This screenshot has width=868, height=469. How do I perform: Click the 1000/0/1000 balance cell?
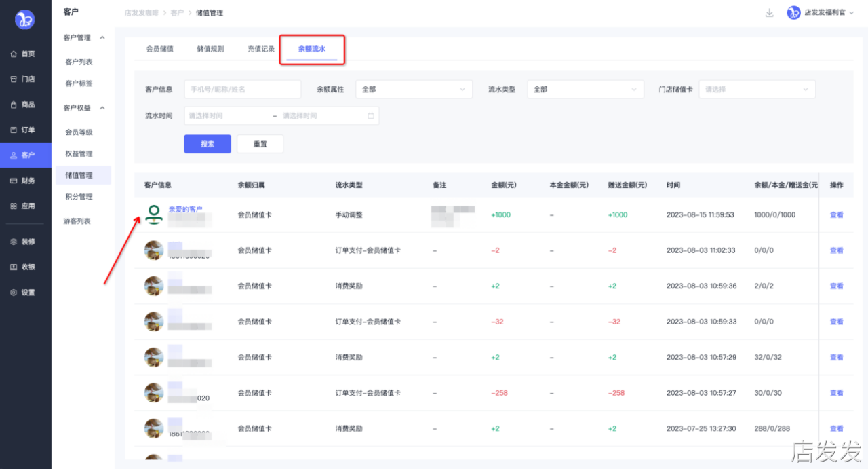774,214
